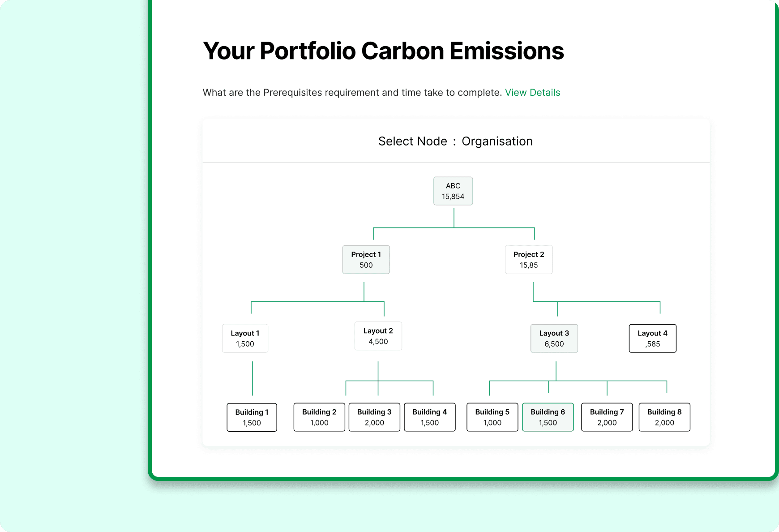Click the Select Node: Organisation header
This screenshot has width=779, height=532.
tap(455, 141)
